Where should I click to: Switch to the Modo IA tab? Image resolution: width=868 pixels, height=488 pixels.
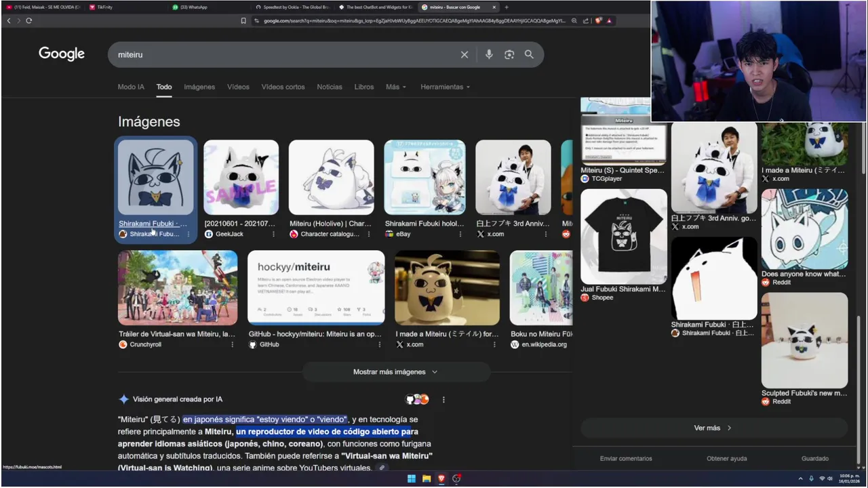click(131, 87)
